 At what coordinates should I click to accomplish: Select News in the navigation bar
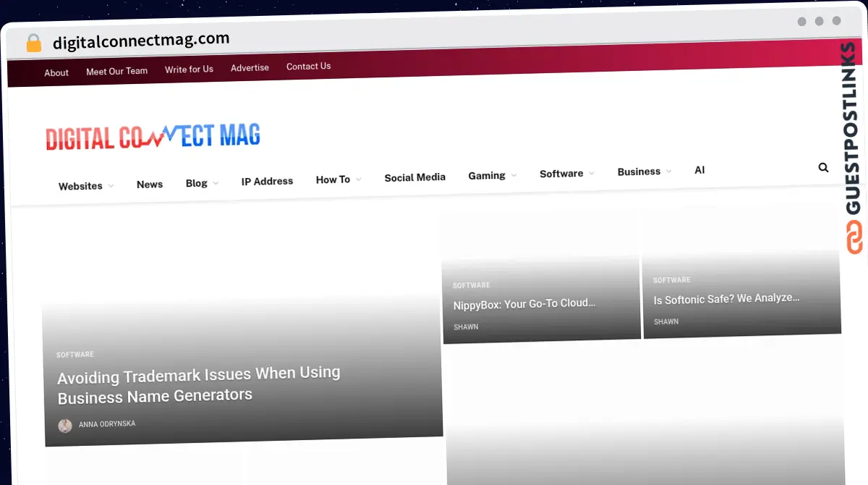pyautogui.click(x=150, y=184)
